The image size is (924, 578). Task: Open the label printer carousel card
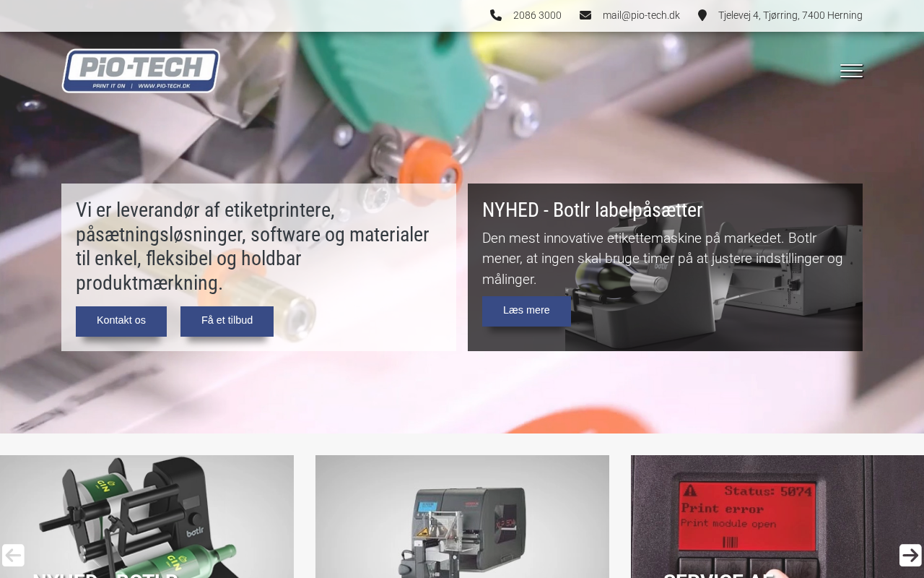(462, 517)
